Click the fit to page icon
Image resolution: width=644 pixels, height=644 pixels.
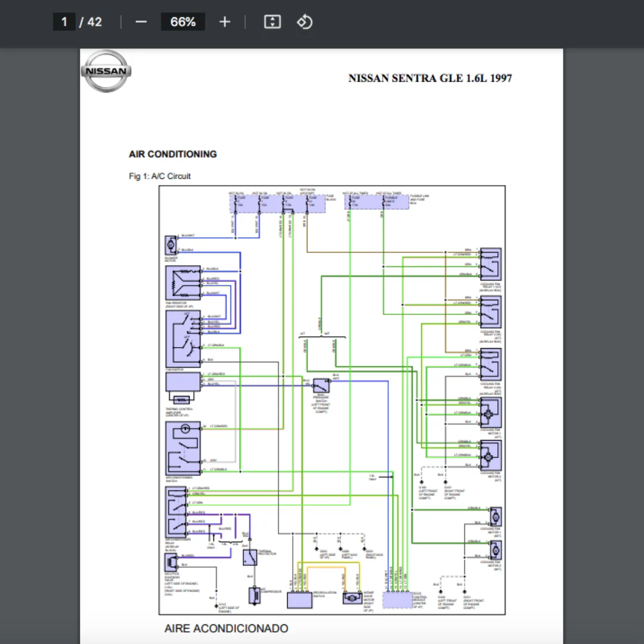click(273, 22)
